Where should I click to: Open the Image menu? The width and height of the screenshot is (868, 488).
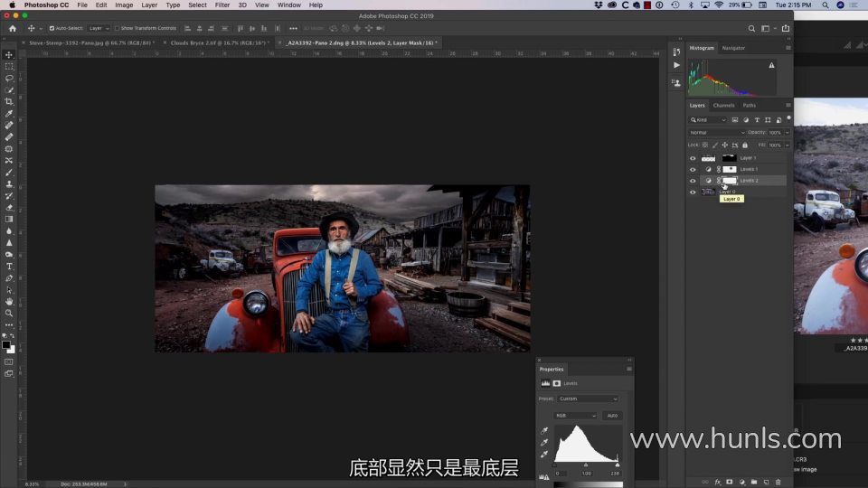(124, 5)
